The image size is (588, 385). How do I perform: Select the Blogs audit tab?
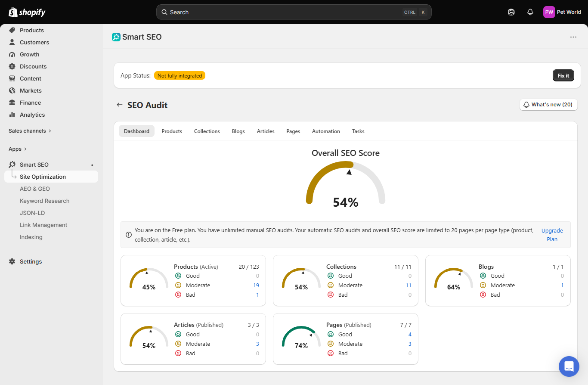tap(238, 131)
